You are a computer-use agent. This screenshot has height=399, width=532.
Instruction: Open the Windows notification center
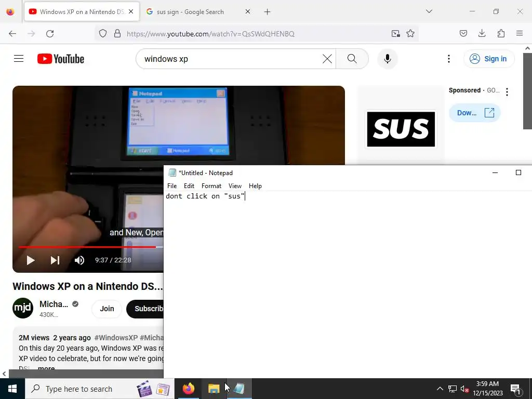pyautogui.click(x=515, y=389)
